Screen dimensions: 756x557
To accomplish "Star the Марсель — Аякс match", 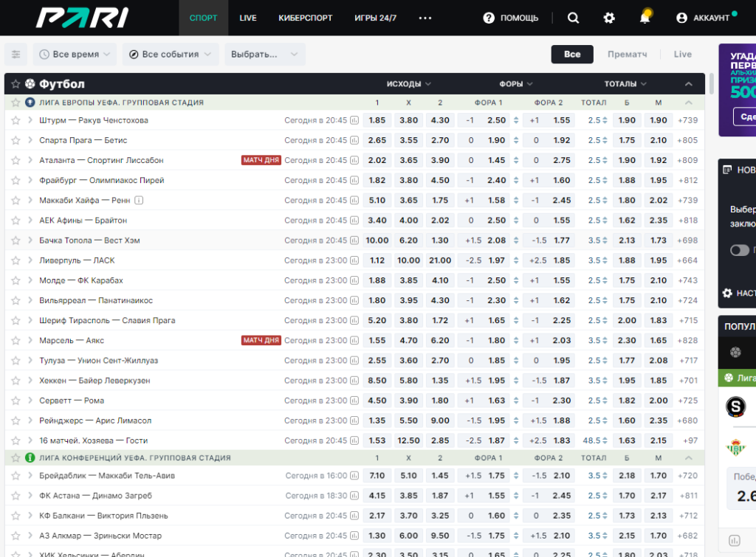I will pos(16,341).
